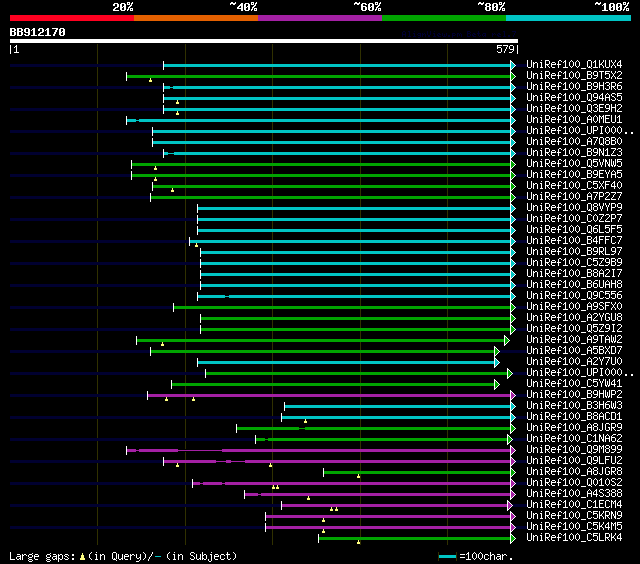Select the UniRef100_C1NA62 label
Screen dimensions: 640x564
click(x=574, y=439)
